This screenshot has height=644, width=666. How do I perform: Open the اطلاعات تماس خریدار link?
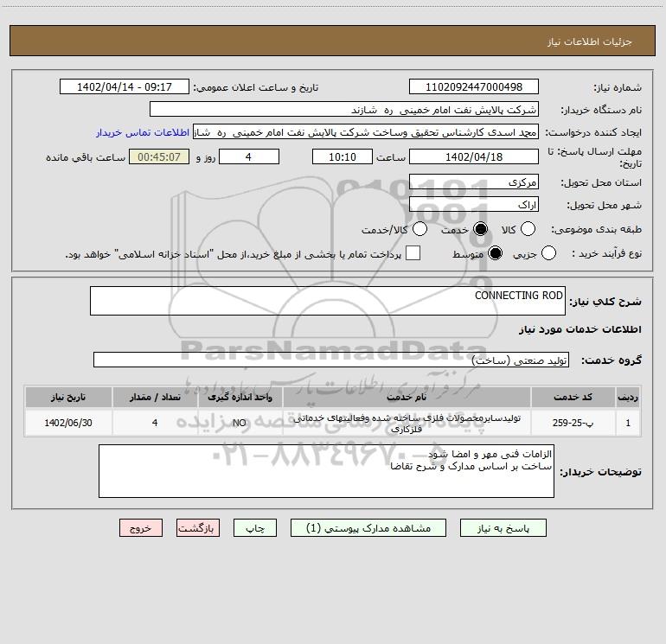[x=143, y=132]
